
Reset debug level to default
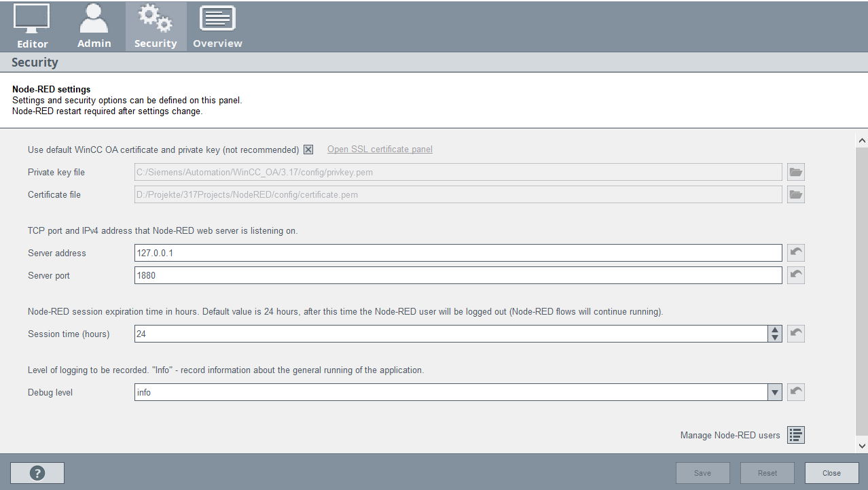(x=796, y=392)
